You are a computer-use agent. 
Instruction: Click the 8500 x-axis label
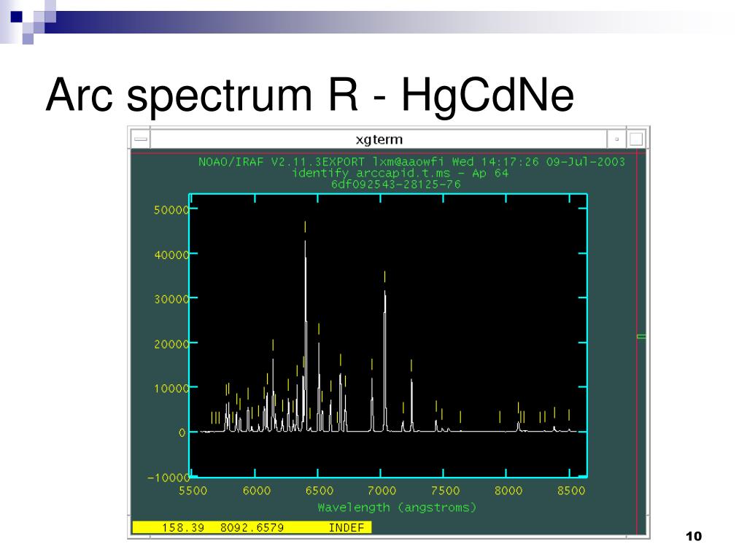click(571, 491)
